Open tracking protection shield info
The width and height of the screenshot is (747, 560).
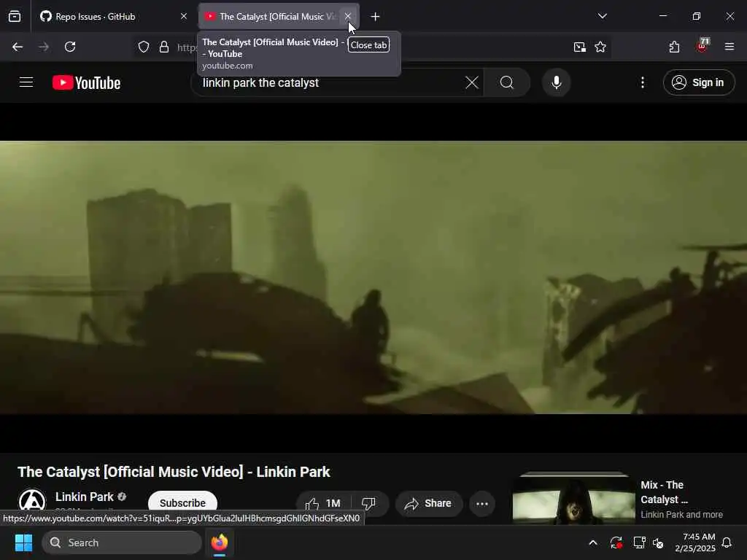pyautogui.click(x=144, y=47)
